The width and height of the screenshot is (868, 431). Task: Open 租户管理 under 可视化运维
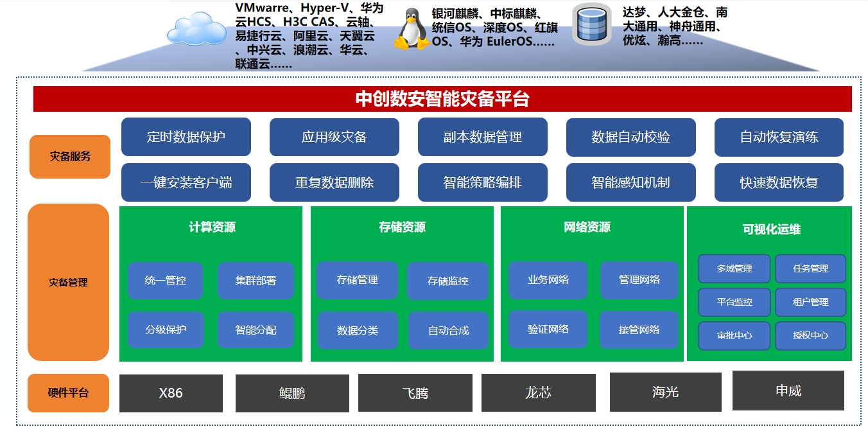[810, 302]
